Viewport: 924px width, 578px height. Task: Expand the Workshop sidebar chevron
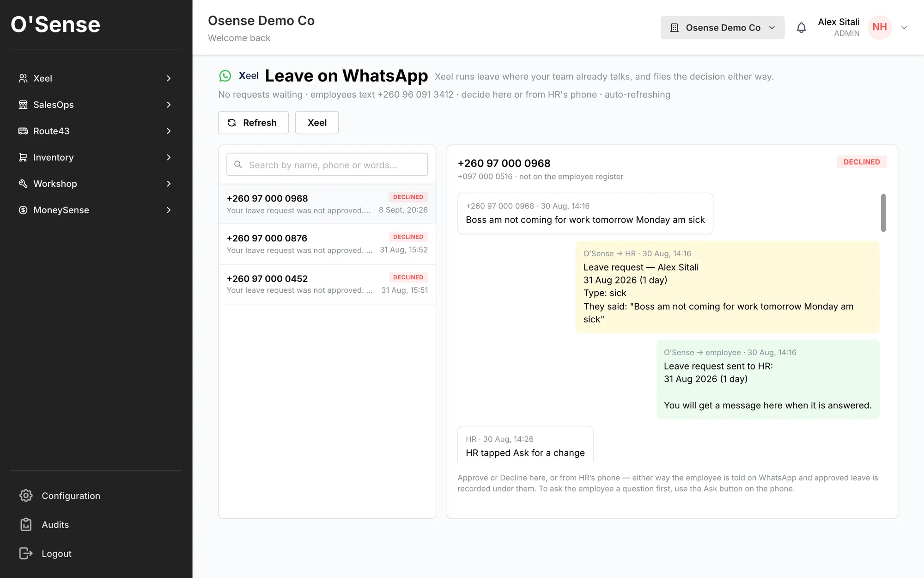169,184
